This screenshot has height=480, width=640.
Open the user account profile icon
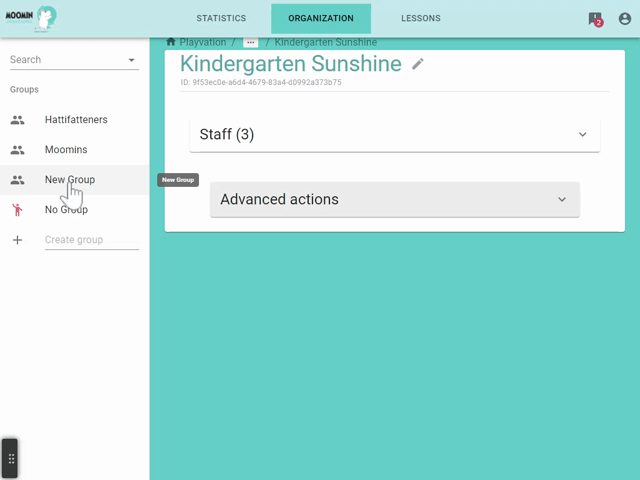coord(624,19)
